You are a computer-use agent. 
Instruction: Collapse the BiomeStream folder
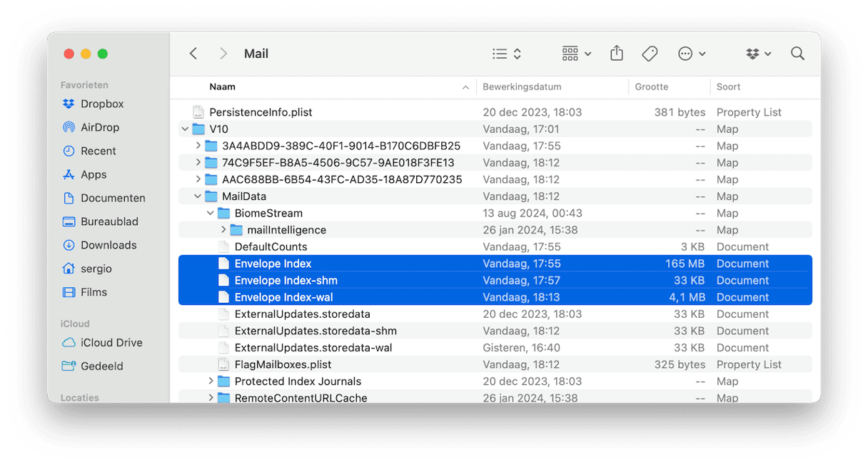coord(211,213)
